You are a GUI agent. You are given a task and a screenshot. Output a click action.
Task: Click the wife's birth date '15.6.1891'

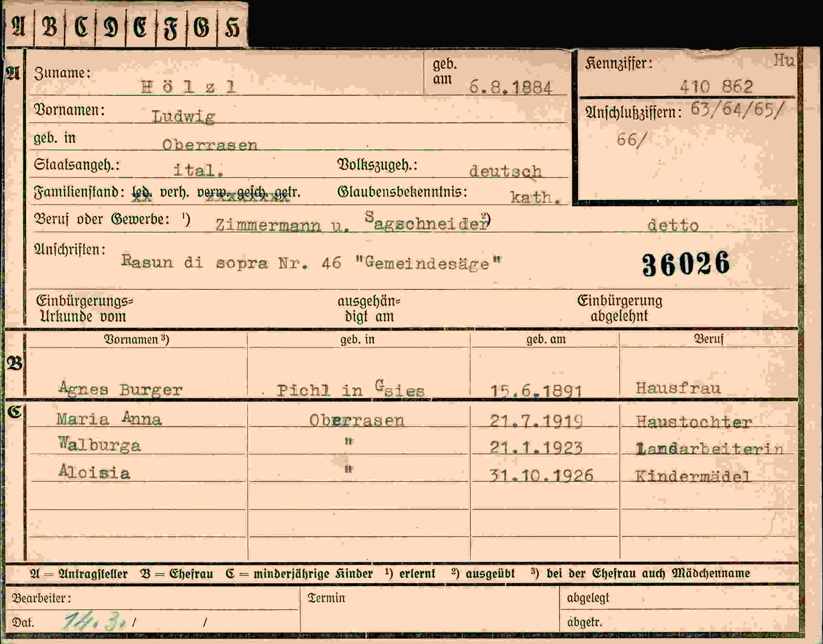(536, 391)
